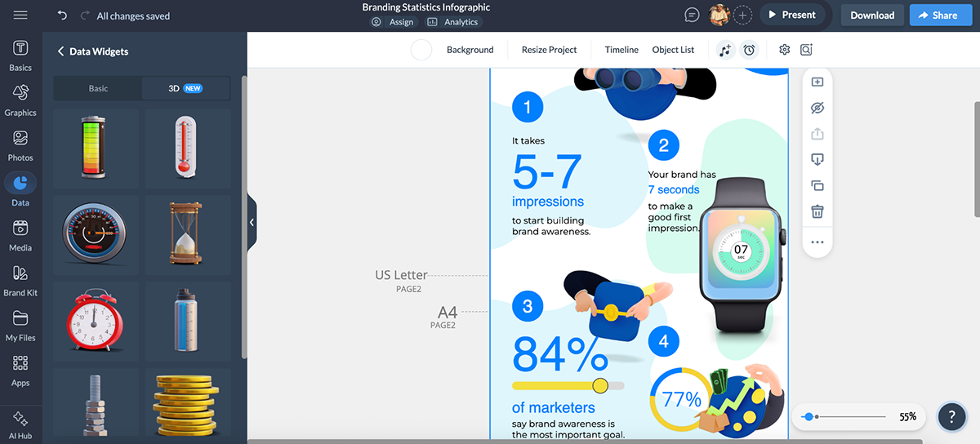Click the project title Branding Statistics Infographic
Image resolution: width=980 pixels, height=444 pixels.
tap(426, 7)
